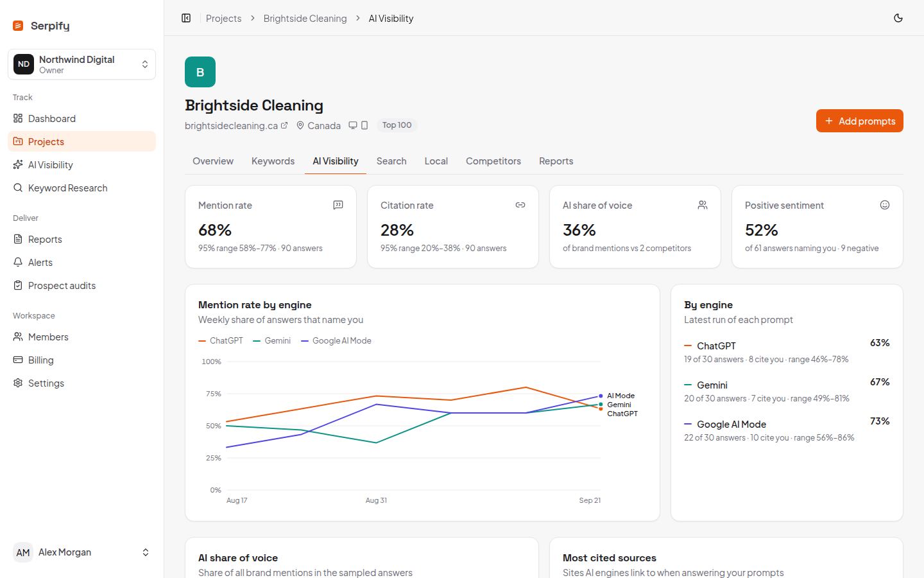The height and width of the screenshot is (578, 924).
Task: Click AI share of voice people icon
Action: click(x=703, y=205)
